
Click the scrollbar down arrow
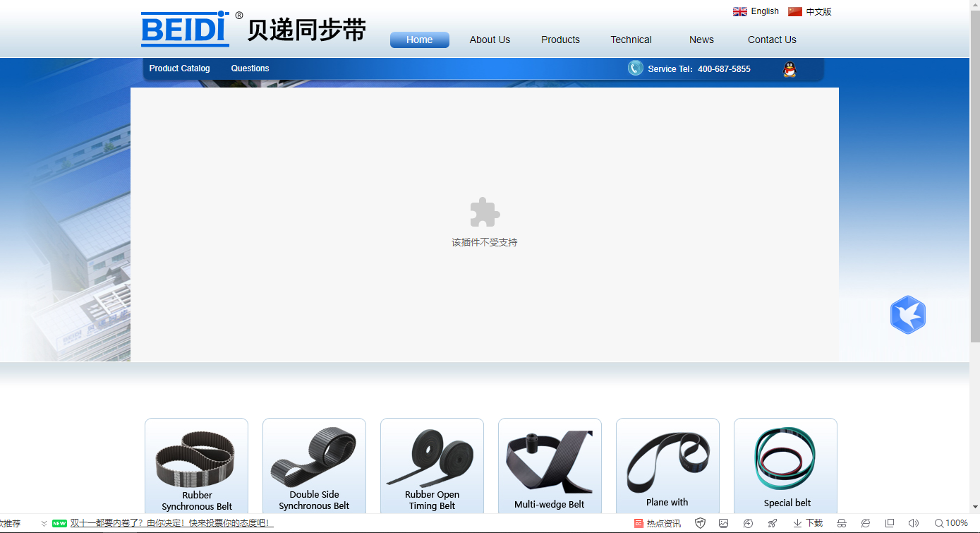975,508
